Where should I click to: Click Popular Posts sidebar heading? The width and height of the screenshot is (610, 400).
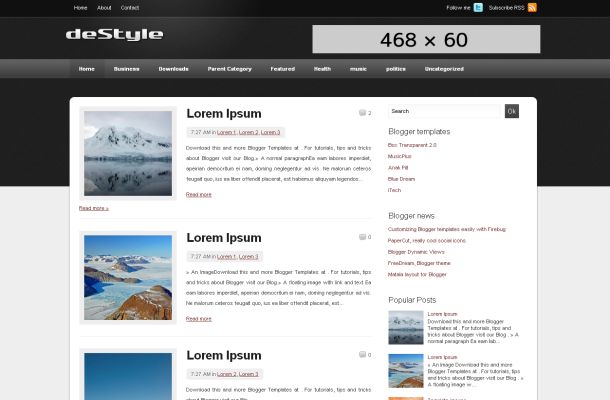tap(412, 300)
